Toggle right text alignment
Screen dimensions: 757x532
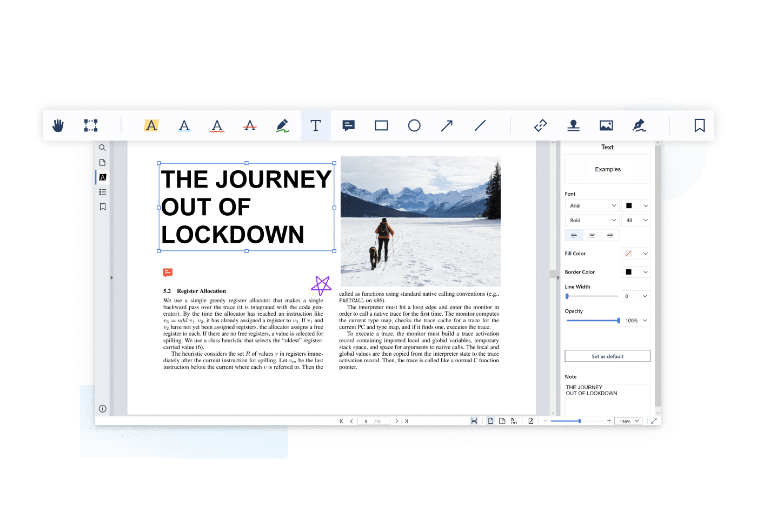[610, 235]
